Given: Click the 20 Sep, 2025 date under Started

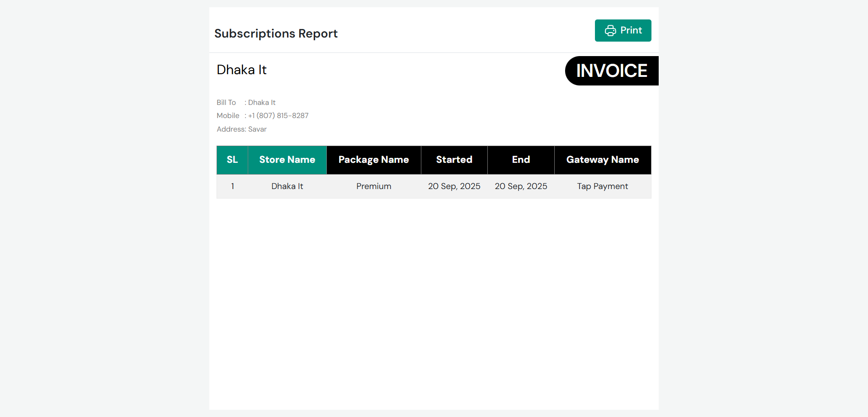Looking at the screenshot, I should 454,186.
